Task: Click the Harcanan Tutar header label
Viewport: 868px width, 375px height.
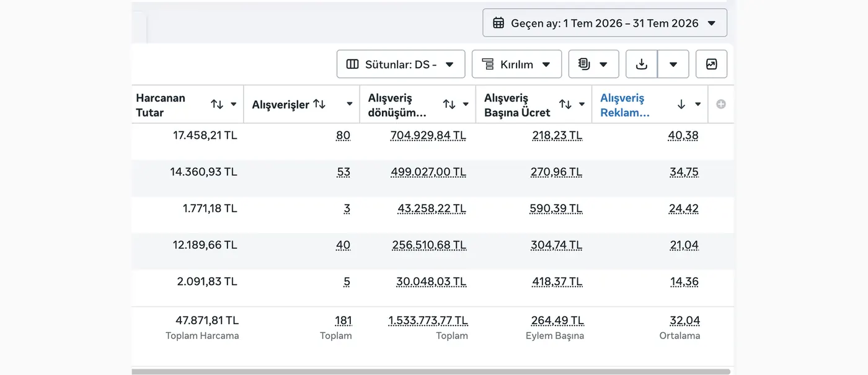Action: [x=161, y=105]
